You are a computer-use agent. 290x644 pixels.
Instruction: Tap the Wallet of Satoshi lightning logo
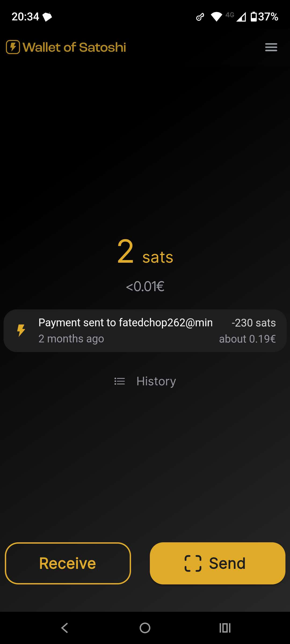[13, 47]
